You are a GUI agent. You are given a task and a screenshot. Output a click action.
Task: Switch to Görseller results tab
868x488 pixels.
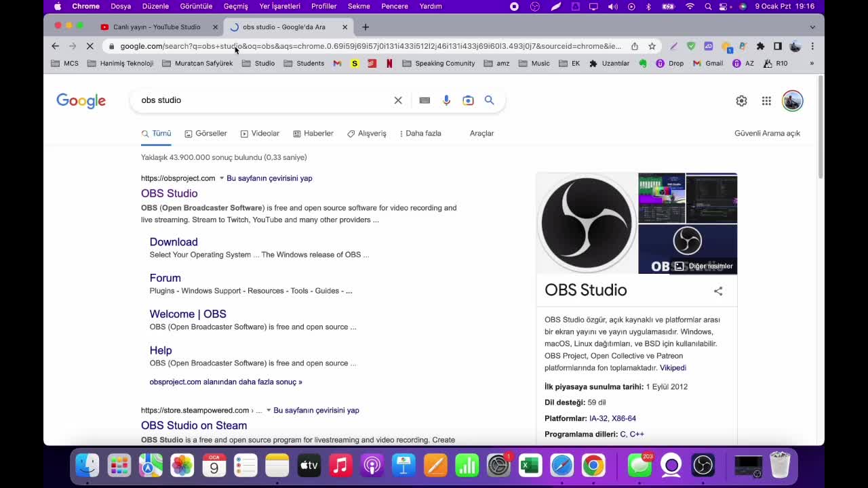[205, 134]
